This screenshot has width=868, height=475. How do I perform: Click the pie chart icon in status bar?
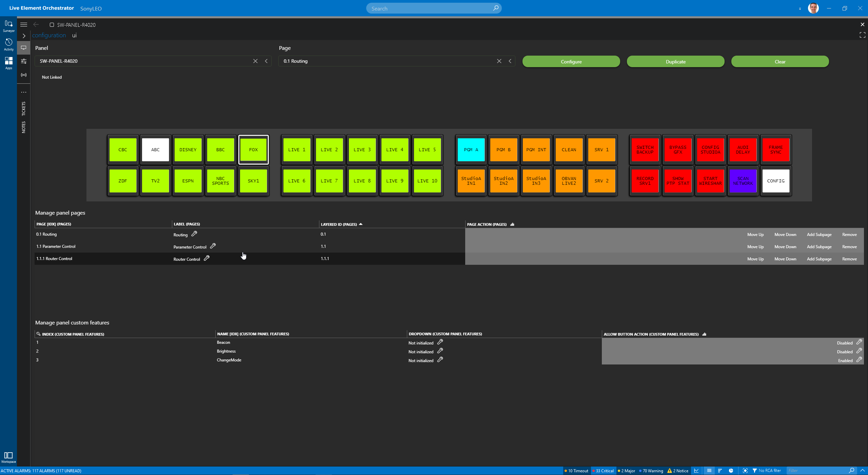point(731,471)
